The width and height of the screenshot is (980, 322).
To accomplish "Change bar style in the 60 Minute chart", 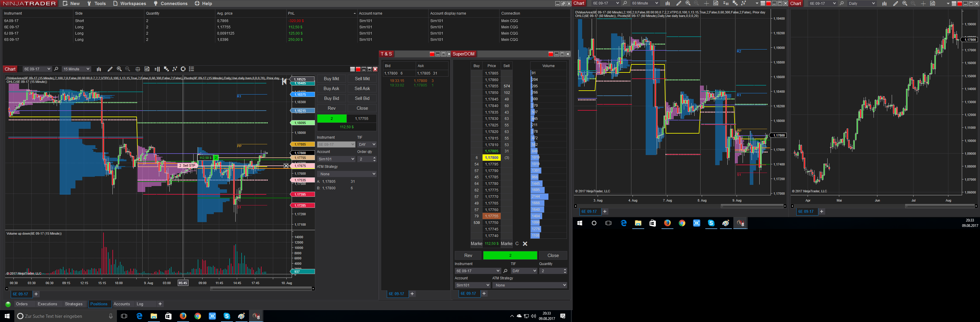I will coord(667,3).
